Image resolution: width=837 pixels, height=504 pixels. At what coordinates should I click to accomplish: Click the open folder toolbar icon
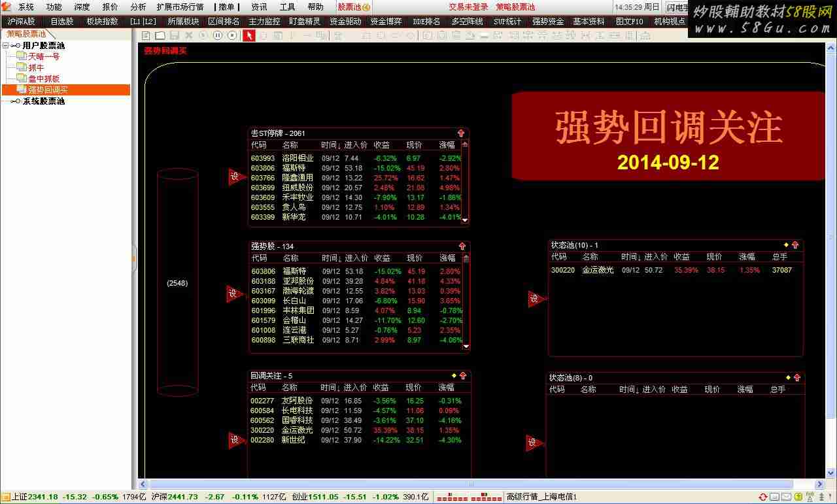(x=160, y=35)
